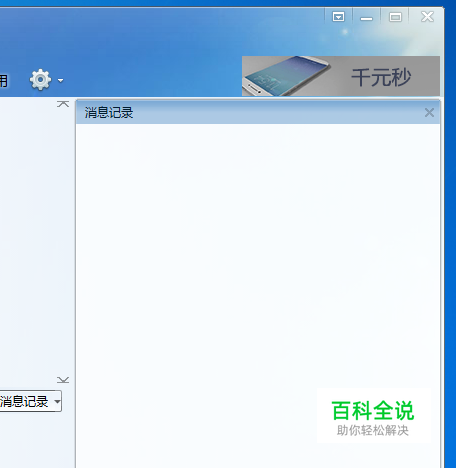Screen dimensions: 456x468
Task: Close the chat window
Action: click(x=427, y=17)
